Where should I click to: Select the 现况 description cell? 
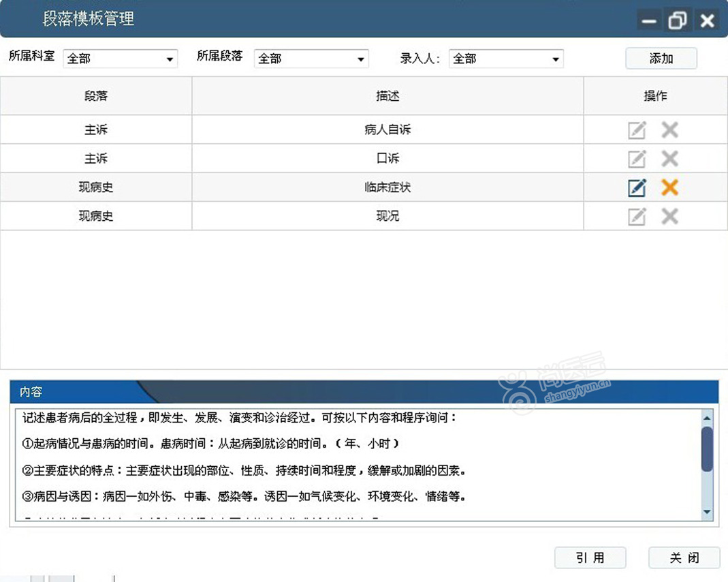[387, 216]
